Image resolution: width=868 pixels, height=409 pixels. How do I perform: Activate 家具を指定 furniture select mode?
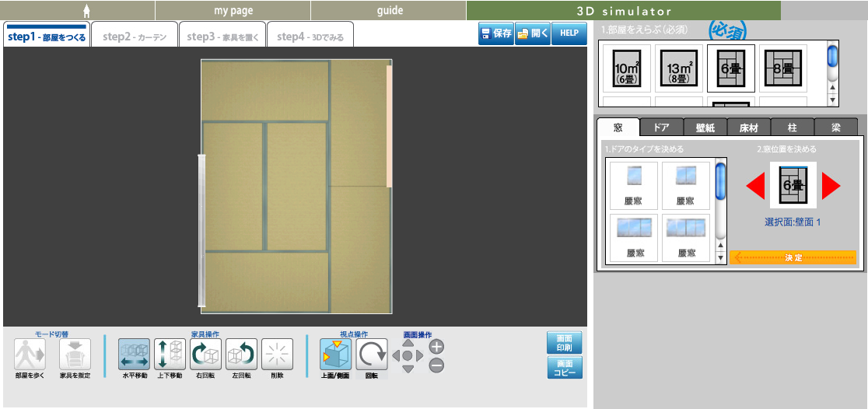pos(75,355)
